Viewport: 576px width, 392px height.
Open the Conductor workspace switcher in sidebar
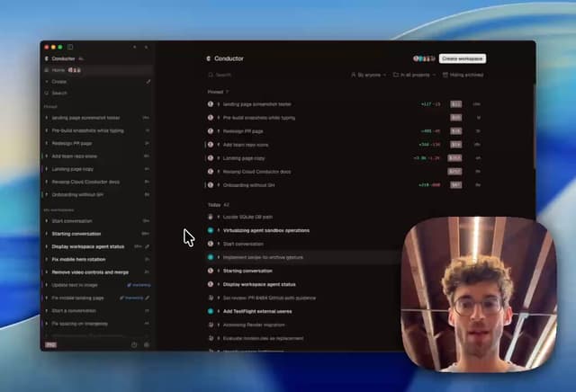tap(64, 58)
